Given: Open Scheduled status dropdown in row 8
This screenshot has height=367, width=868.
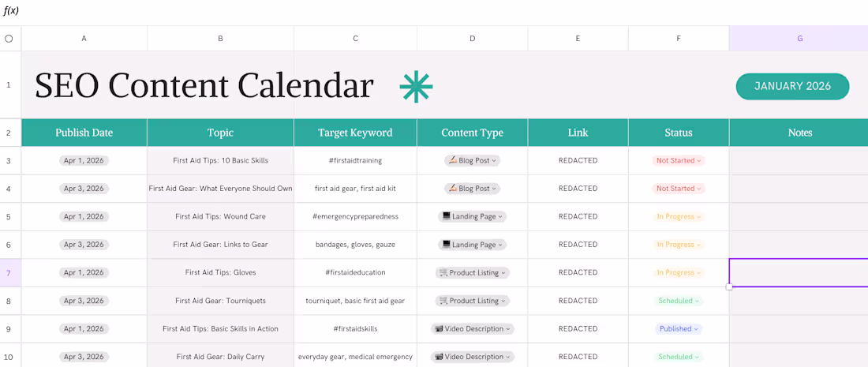Looking at the screenshot, I should coord(679,301).
